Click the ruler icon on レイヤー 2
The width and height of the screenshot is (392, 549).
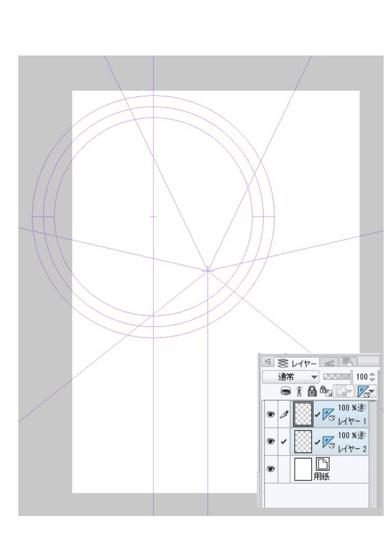point(327,442)
